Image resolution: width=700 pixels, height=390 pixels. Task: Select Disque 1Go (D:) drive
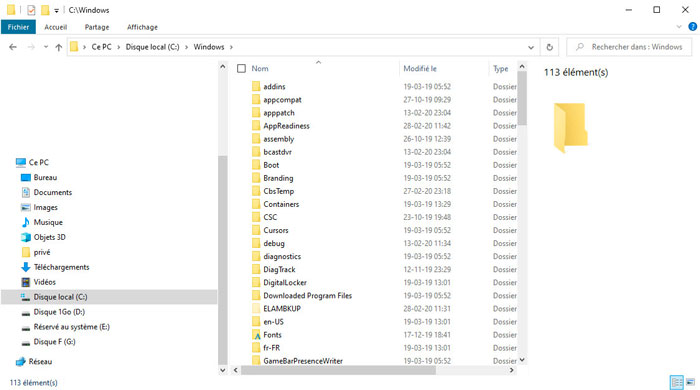59,312
